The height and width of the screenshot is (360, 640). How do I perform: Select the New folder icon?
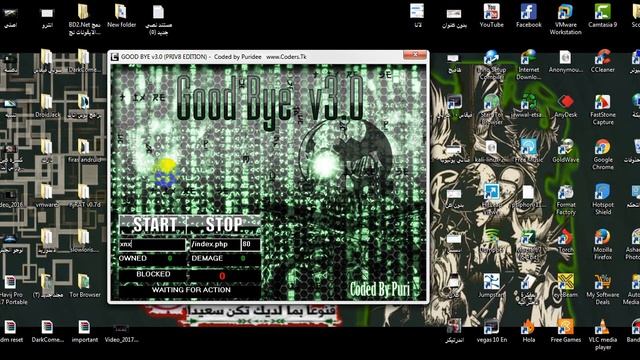click(121, 16)
